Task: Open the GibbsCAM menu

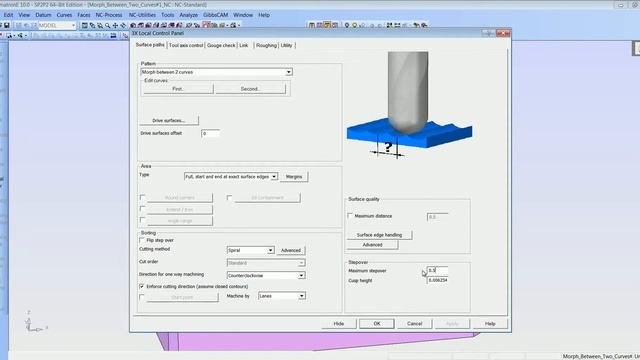Action: pos(216,15)
